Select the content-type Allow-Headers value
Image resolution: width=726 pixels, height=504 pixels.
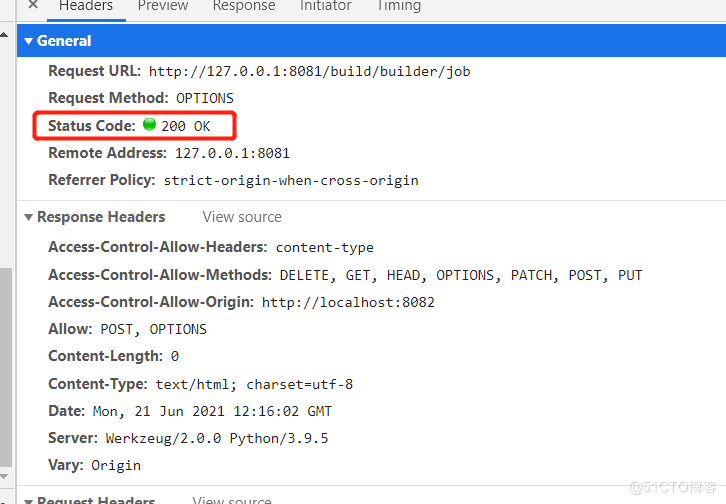point(325,248)
